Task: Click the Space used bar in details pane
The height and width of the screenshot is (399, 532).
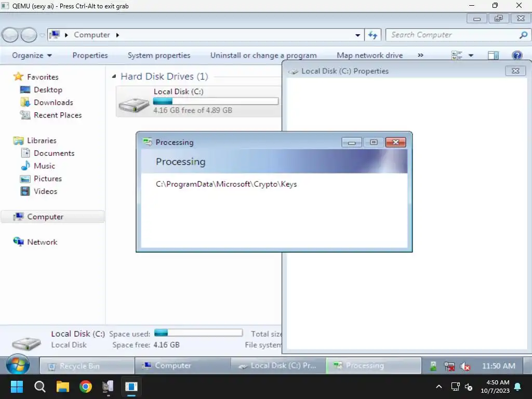Action: [198, 332]
